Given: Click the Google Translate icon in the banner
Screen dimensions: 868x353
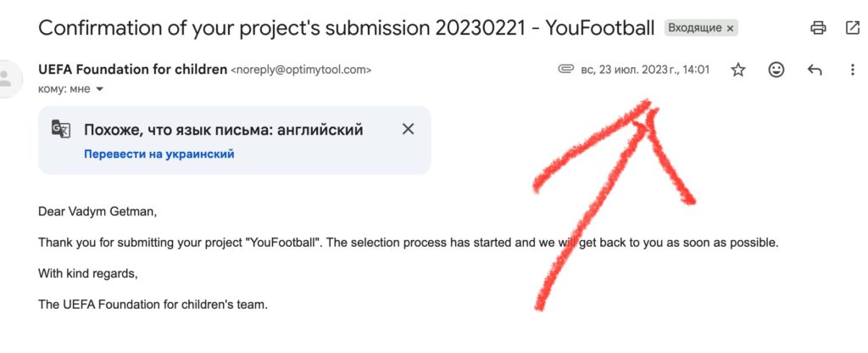Looking at the screenshot, I should 61,129.
